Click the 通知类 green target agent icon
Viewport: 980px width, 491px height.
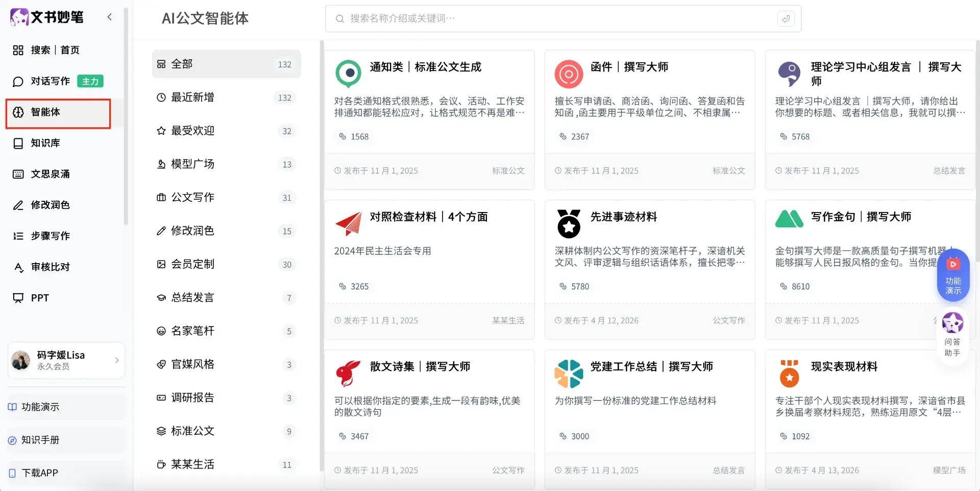point(349,73)
